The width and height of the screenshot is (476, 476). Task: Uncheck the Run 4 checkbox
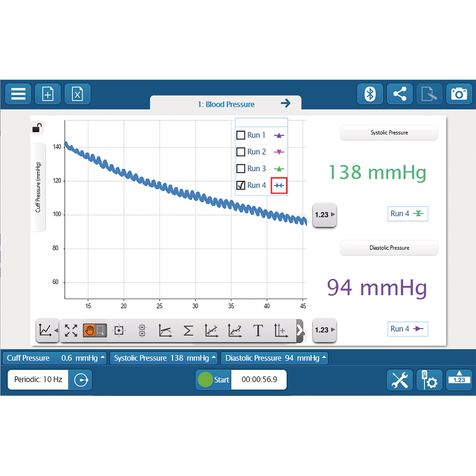click(x=241, y=185)
